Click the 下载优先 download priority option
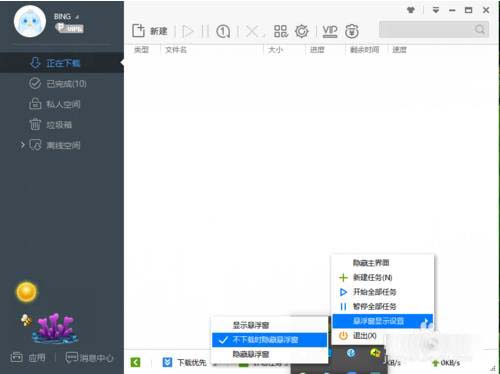The image size is (500, 374). point(184,362)
